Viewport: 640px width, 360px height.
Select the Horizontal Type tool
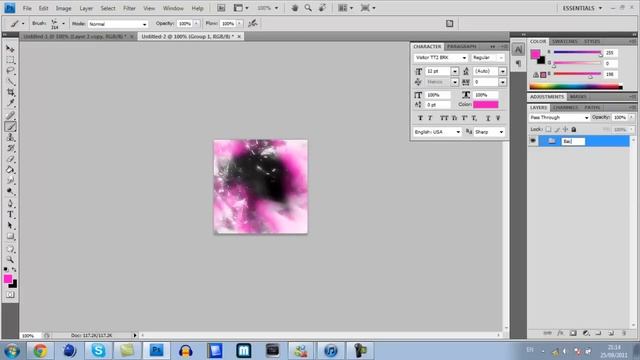10,214
